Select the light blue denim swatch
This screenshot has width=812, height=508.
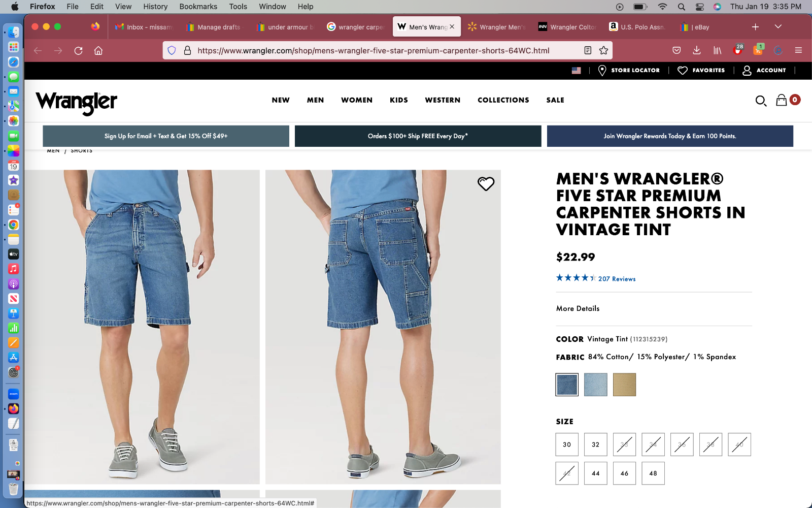click(x=596, y=385)
